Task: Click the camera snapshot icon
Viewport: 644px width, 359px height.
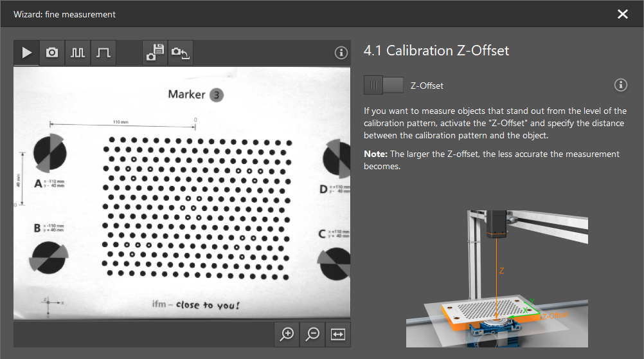Action: pyautogui.click(x=52, y=53)
